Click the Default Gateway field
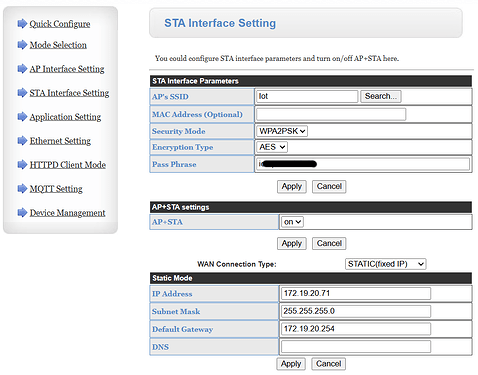 pos(356,329)
